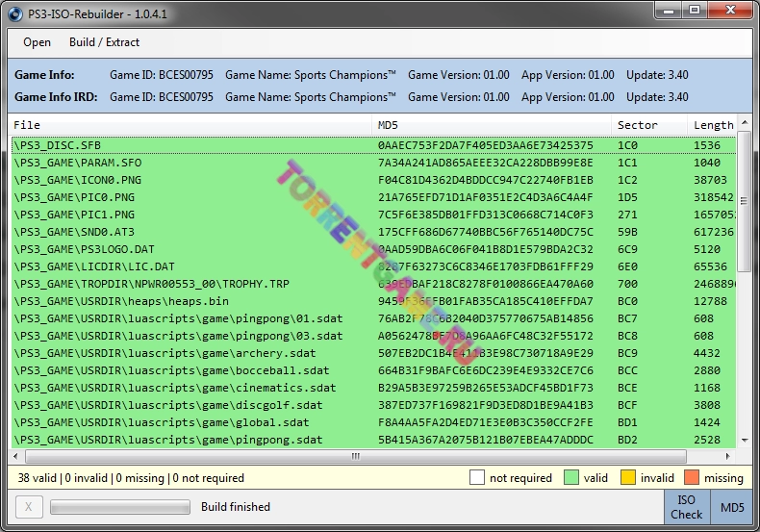Sort list by Length column header
Screen dimensions: 760x532
[713, 125]
